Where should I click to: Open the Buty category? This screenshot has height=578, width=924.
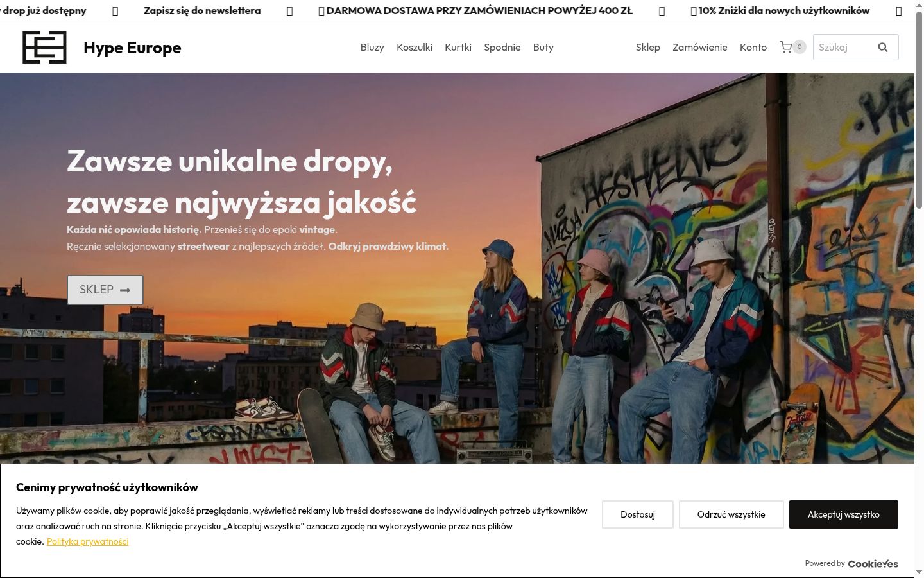pos(543,47)
